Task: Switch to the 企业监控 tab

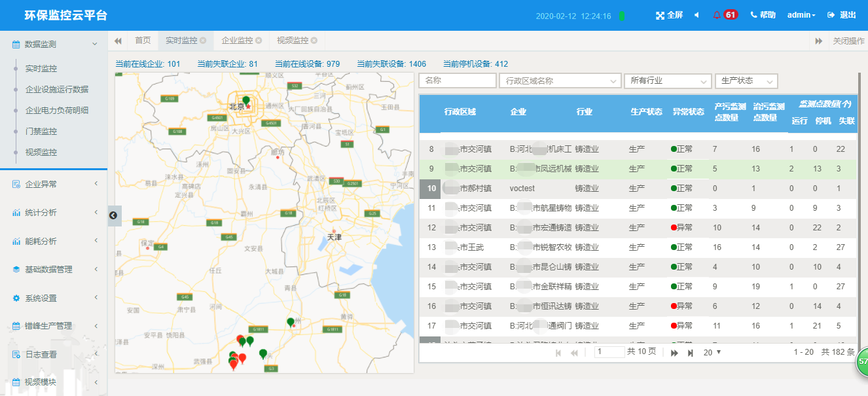Action: coord(237,41)
